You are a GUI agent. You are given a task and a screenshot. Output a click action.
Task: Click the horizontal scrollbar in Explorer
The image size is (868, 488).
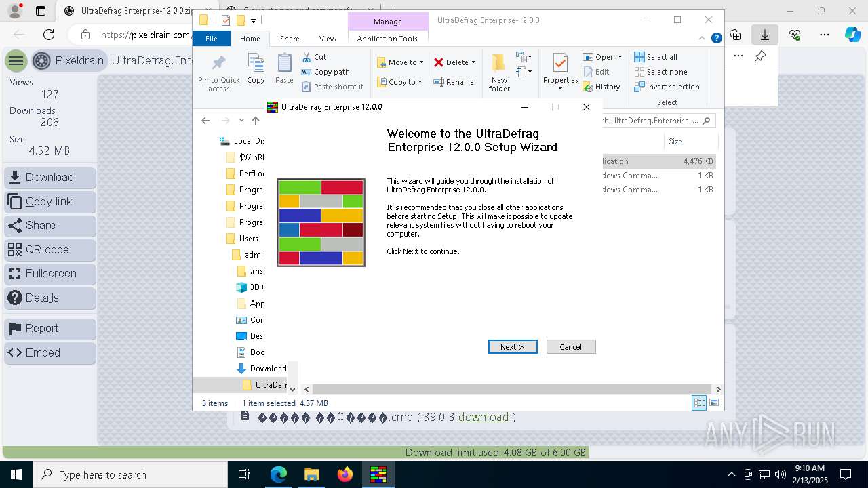tap(512, 389)
